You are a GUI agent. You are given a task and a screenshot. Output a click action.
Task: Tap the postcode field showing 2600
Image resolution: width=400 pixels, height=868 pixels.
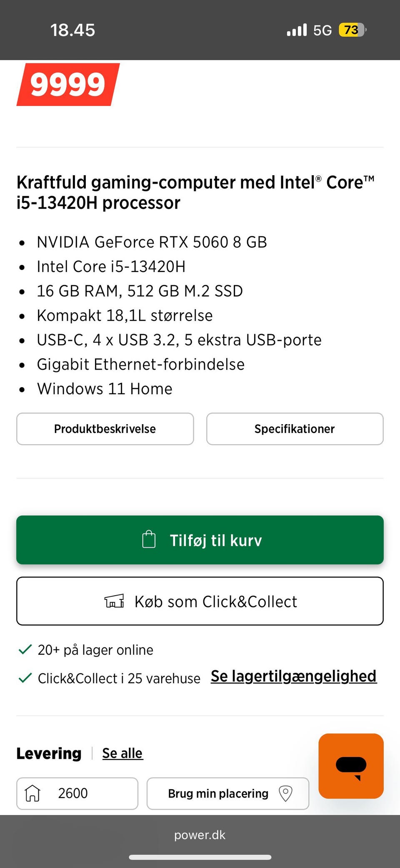coord(77,793)
